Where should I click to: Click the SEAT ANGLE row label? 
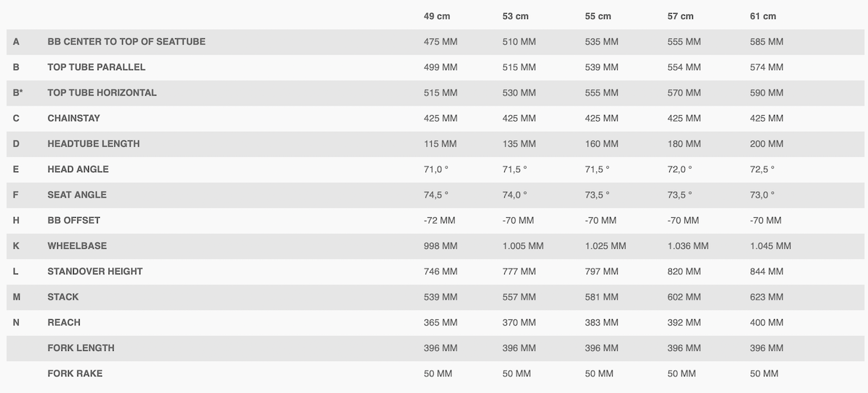coord(77,195)
